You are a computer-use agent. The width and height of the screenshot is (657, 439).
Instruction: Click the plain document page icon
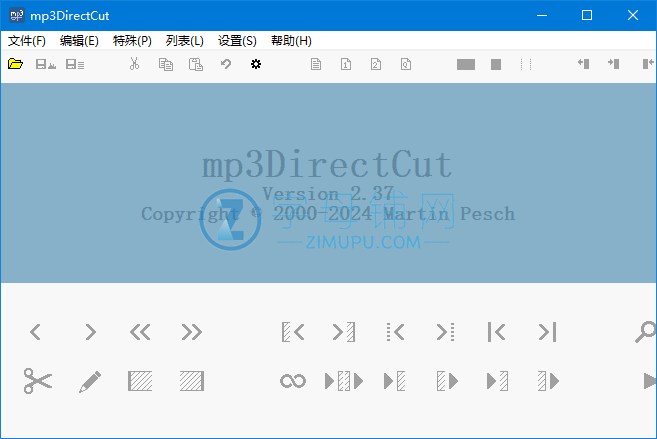(316, 64)
